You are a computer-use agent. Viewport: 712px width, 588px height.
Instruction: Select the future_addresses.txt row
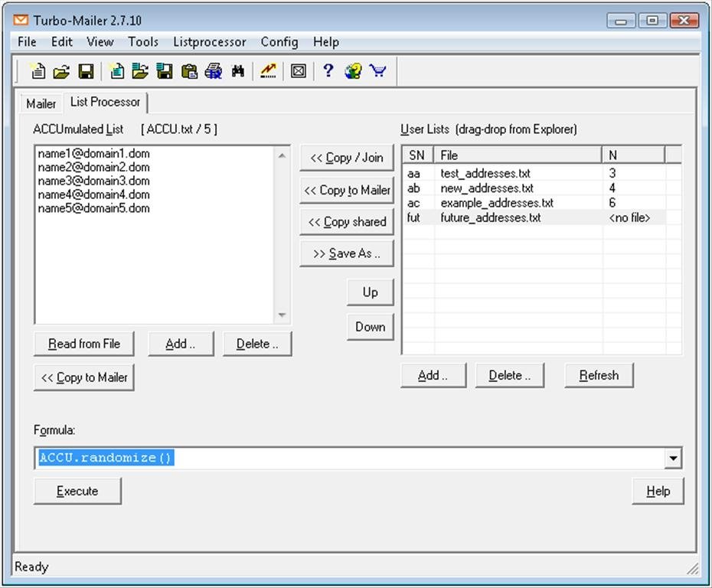click(x=542, y=217)
